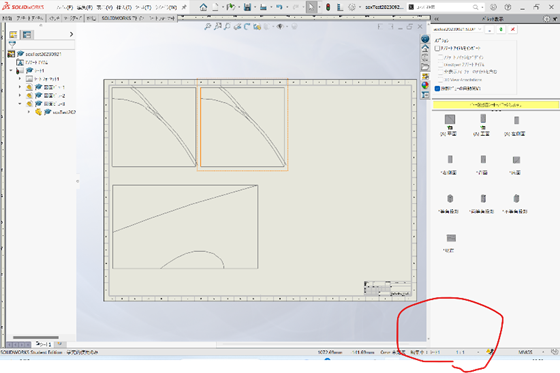
Task: Select the bottom drawing view on sheet
Action: pyautogui.click(x=185, y=227)
